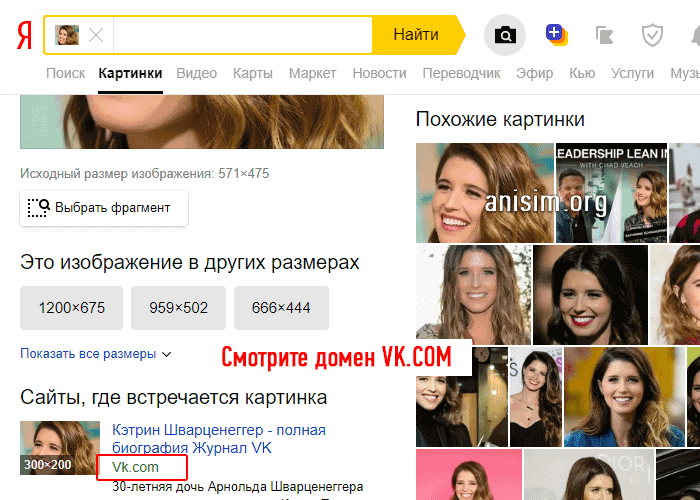This screenshot has height=500, width=700.
Task: Click the uploaded image thumbnail in search box
Action: pyautogui.click(x=67, y=35)
